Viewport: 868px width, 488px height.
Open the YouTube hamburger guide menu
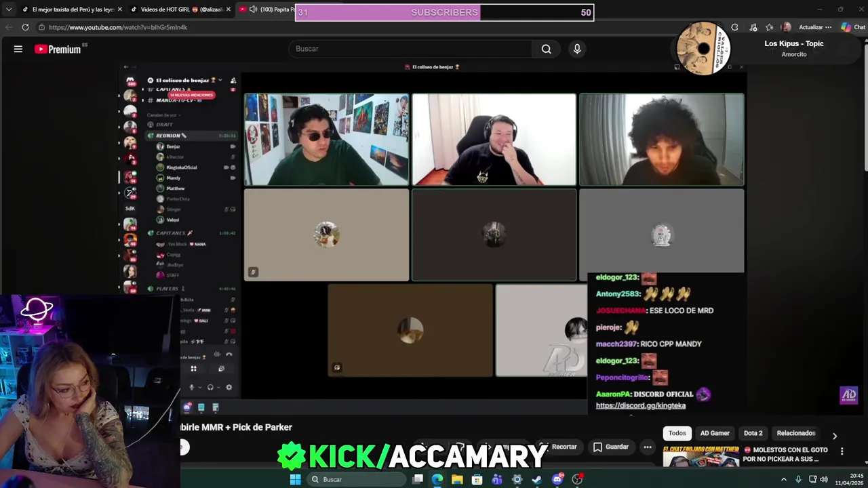[18, 49]
